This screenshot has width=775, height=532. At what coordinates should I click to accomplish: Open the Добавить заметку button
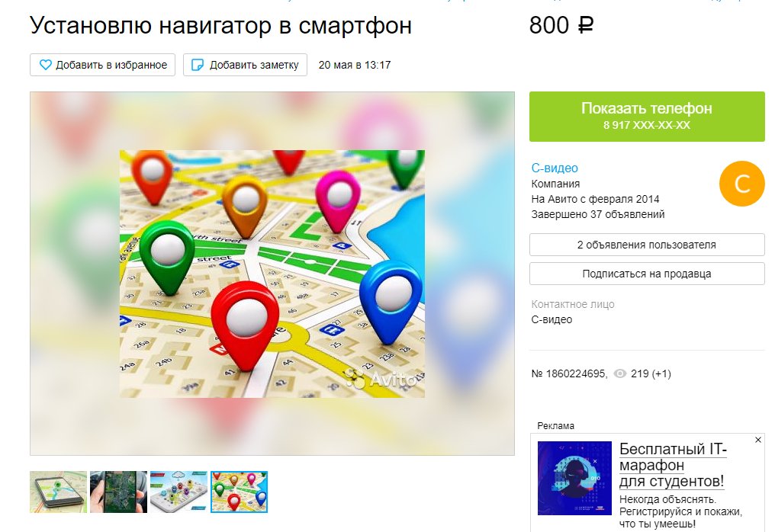pyautogui.click(x=245, y=65)
